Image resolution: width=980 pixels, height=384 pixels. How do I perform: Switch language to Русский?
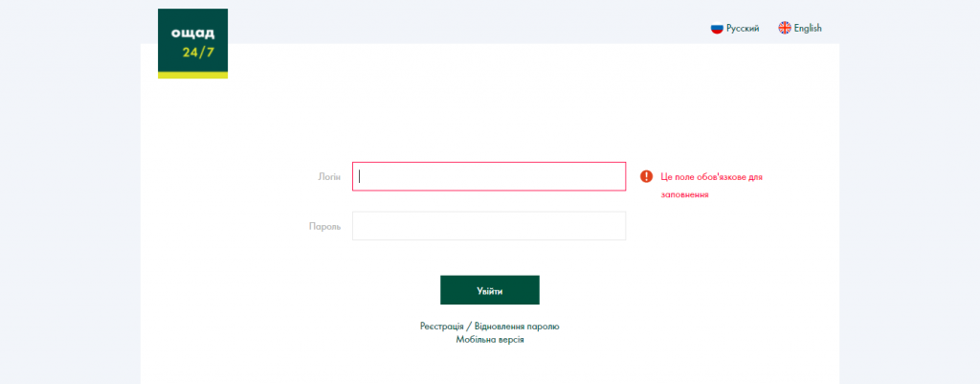point(743,28)
